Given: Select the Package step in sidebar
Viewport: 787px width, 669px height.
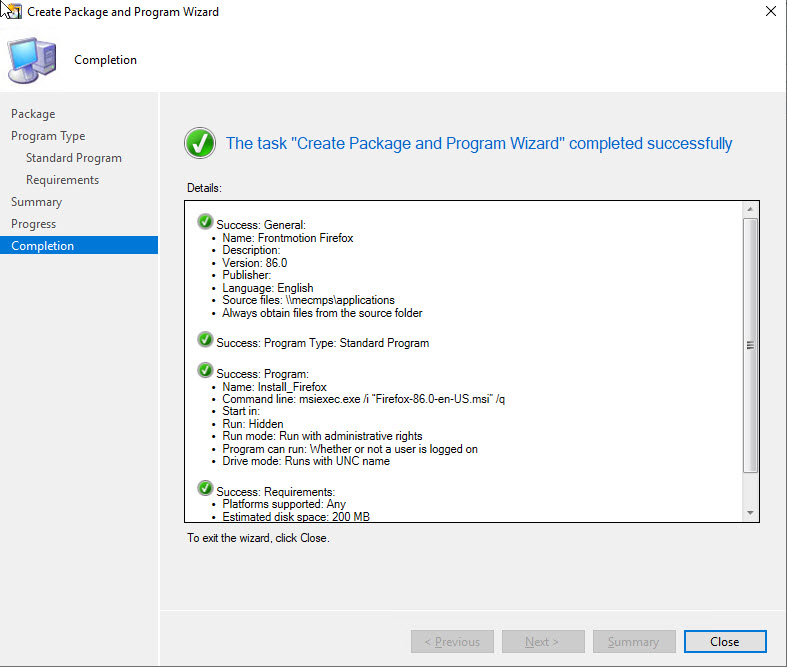Looking at the screenshot, I should [33, 114].
